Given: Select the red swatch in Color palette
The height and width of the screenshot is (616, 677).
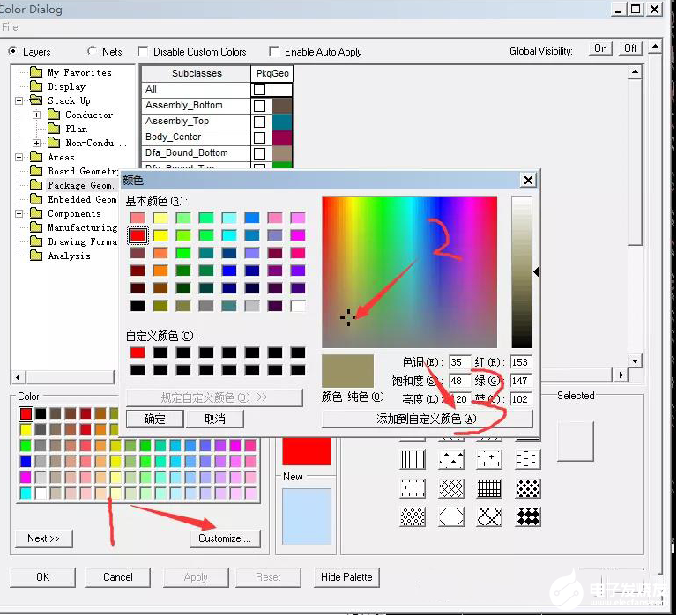Looking at the screenshot, I should (x=26, y=414).
